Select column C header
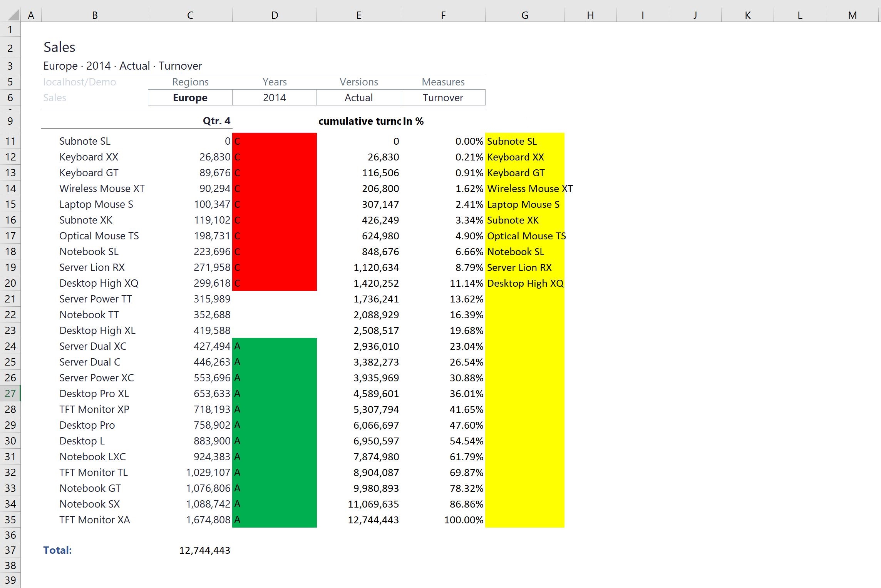The width and height of the screenshot is (881, 588). tap(190, 15)
